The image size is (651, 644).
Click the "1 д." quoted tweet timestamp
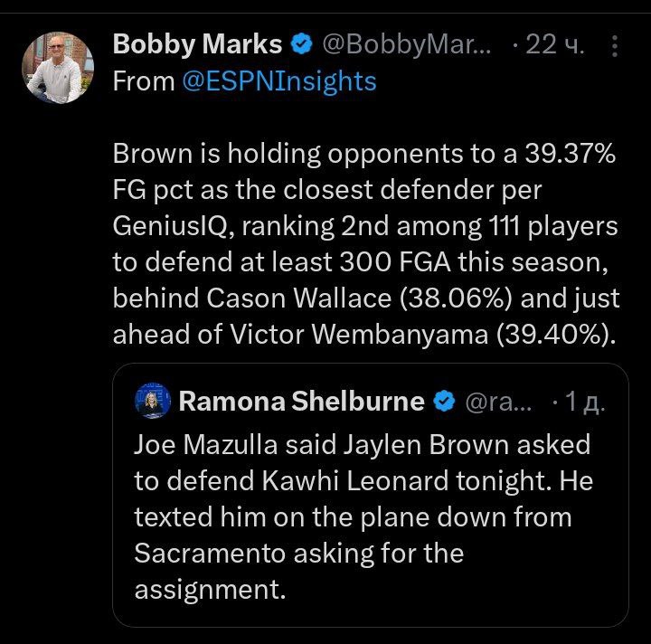(x=584, y=402)
